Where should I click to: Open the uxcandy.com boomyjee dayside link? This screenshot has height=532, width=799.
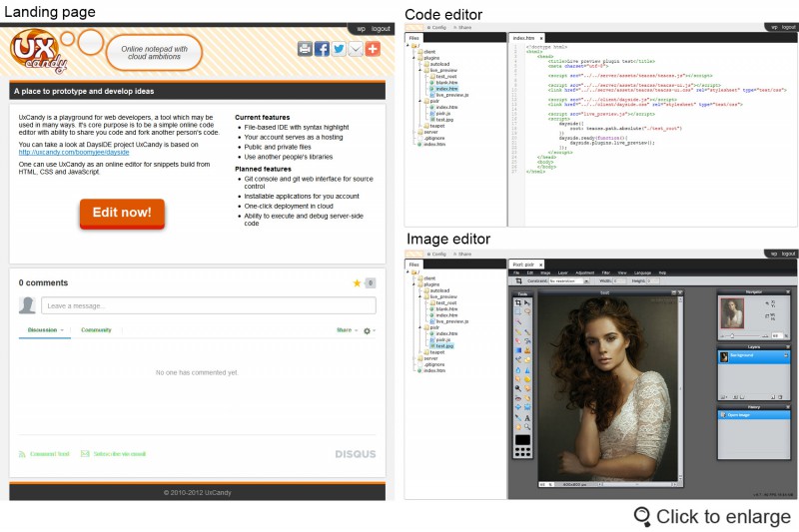pos(74,153)
